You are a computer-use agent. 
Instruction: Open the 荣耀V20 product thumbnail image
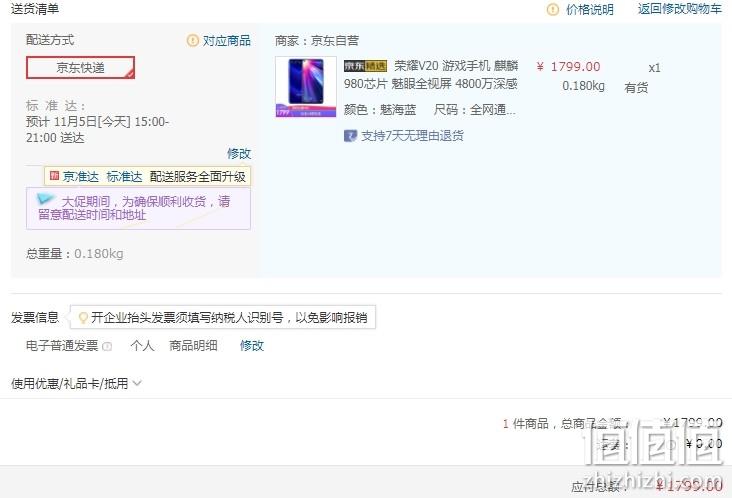tap(306, 87)
